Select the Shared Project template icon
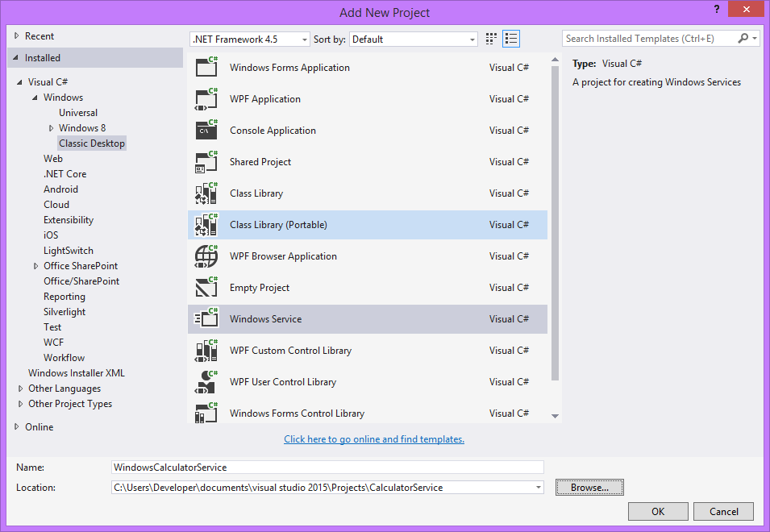 [206, 162]
